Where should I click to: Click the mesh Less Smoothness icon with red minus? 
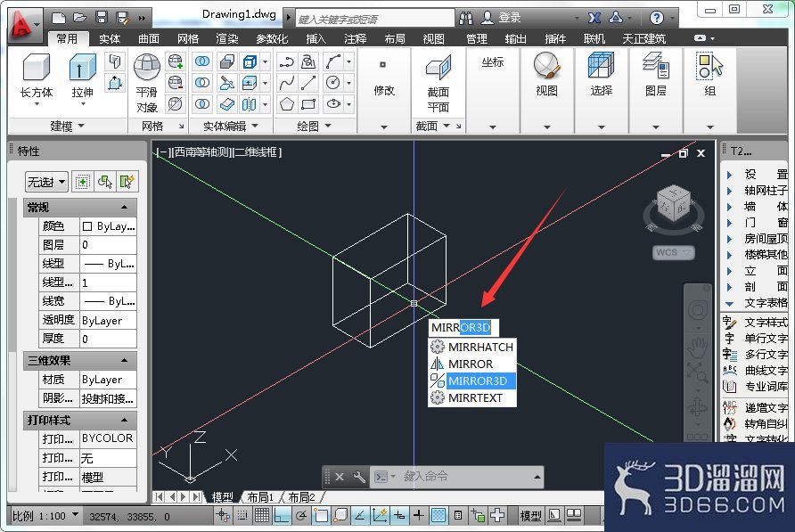point(176,83)
